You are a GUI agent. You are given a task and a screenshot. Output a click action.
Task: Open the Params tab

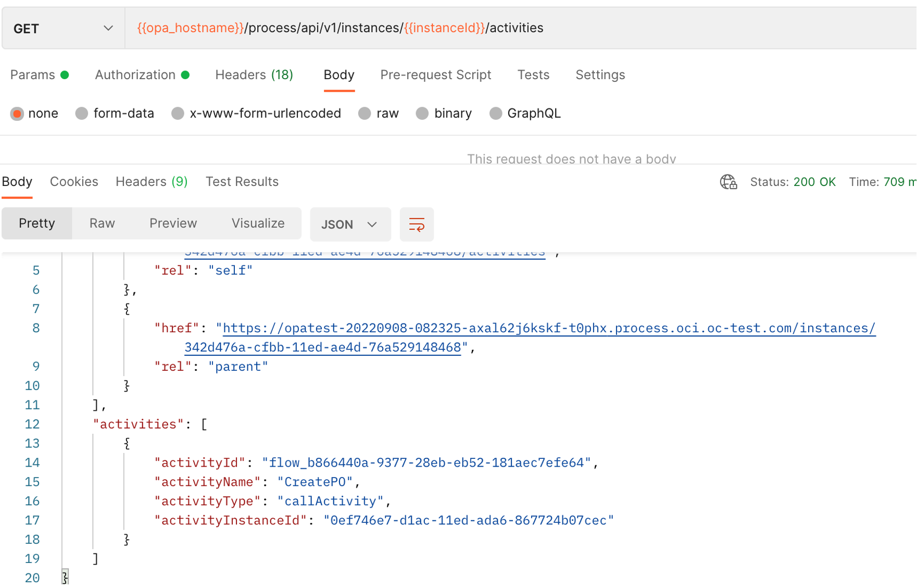(33, 75)
